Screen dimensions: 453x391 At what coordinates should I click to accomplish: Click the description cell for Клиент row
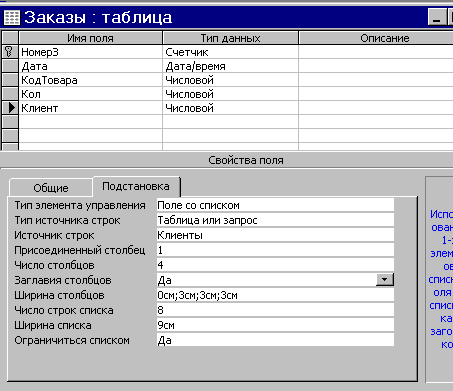point(376,108)
